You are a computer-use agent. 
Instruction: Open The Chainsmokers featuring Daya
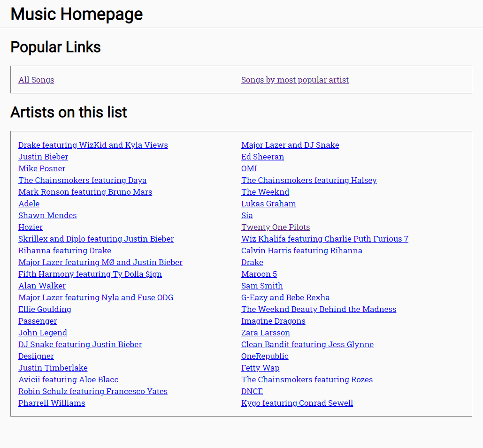tap(82, 180)
